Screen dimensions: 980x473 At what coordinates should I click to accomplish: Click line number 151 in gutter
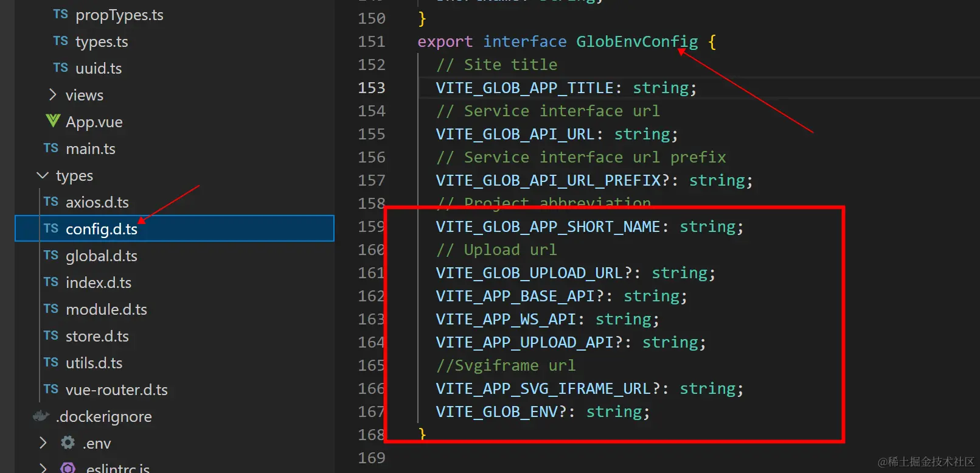372,41
